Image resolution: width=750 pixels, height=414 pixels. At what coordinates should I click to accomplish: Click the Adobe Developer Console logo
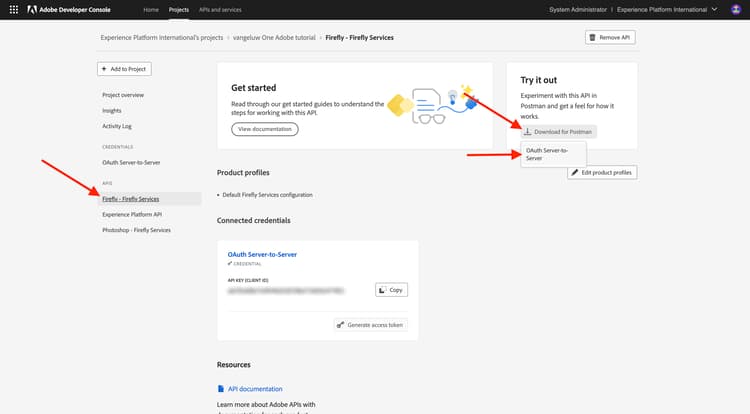click(69, 10)
